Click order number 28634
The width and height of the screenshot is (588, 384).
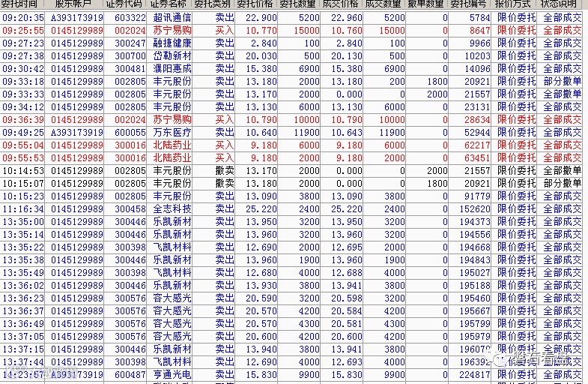click(477, 120)
